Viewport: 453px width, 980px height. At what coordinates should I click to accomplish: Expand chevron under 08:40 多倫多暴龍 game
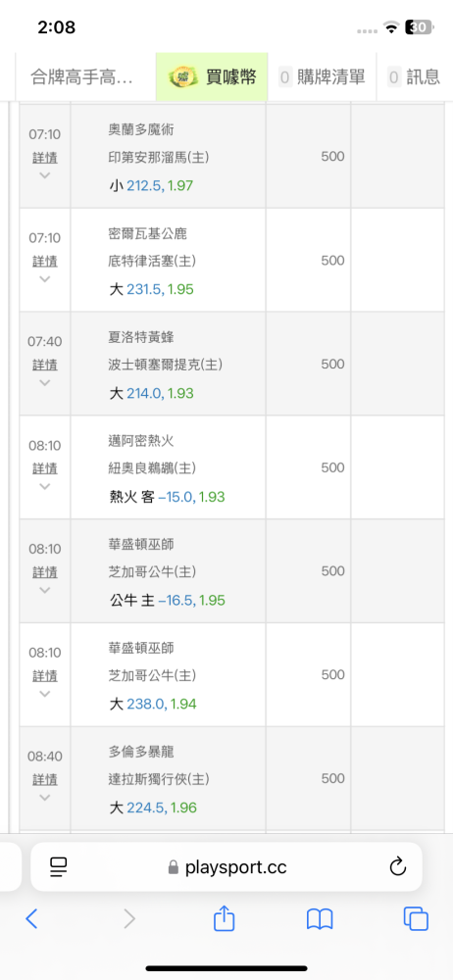coord(44,798)
